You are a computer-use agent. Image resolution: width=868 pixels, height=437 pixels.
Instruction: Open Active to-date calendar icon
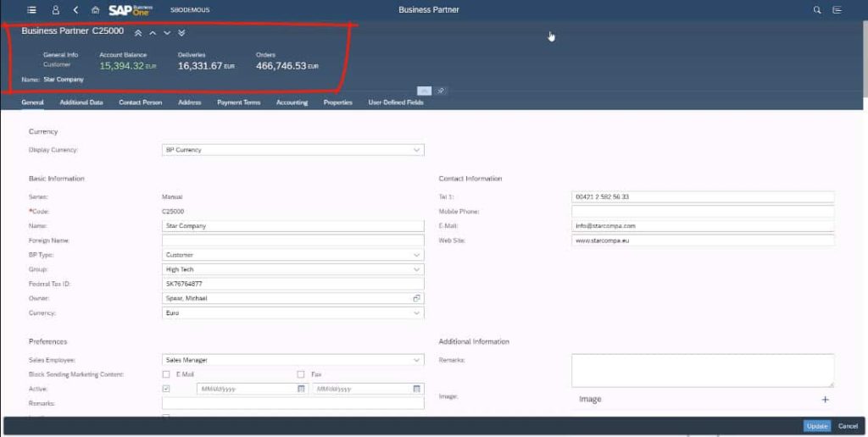pos(417,389)
